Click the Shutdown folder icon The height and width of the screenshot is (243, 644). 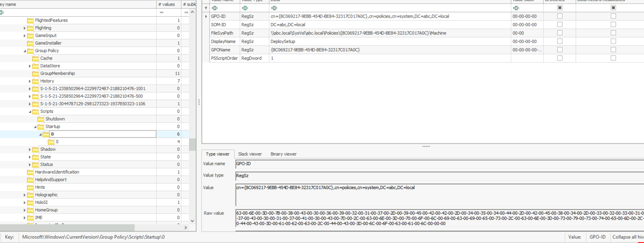(x=41, y=119)
